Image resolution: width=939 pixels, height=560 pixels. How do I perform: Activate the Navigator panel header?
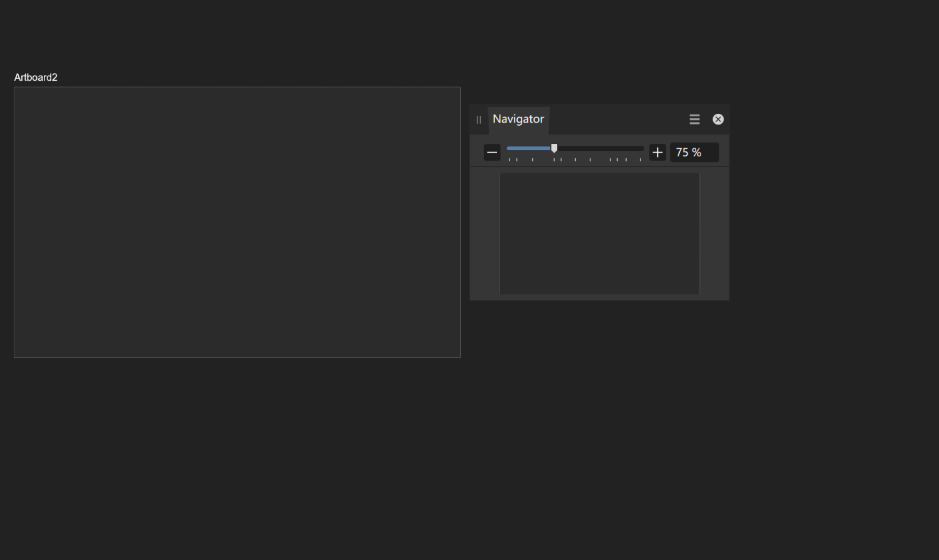[518, 119]
